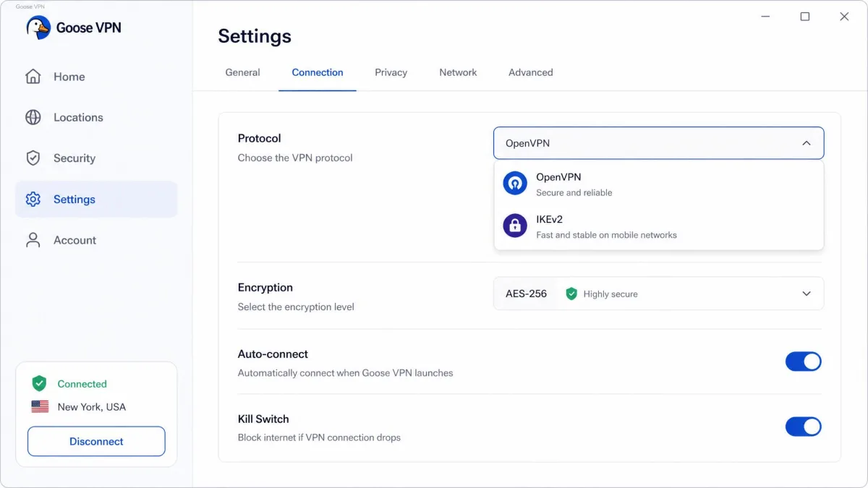
Task: Click the Account person icon
Action: (33, 240)
